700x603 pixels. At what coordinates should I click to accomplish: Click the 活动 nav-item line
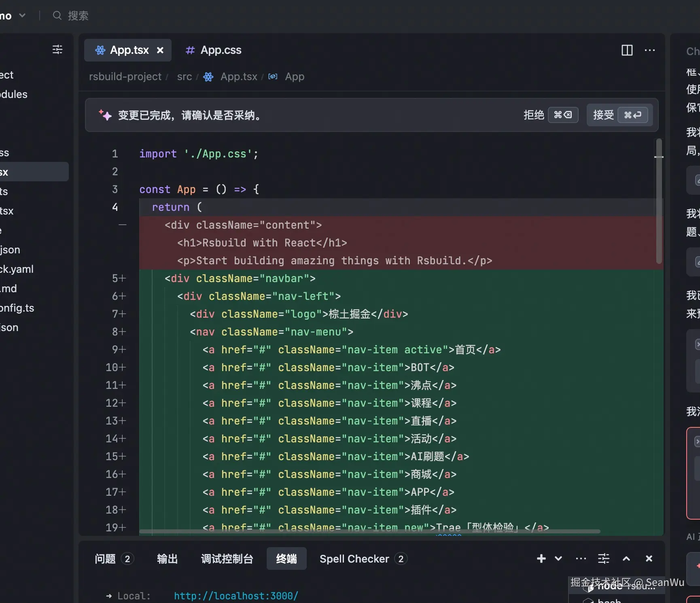(329, 439)
